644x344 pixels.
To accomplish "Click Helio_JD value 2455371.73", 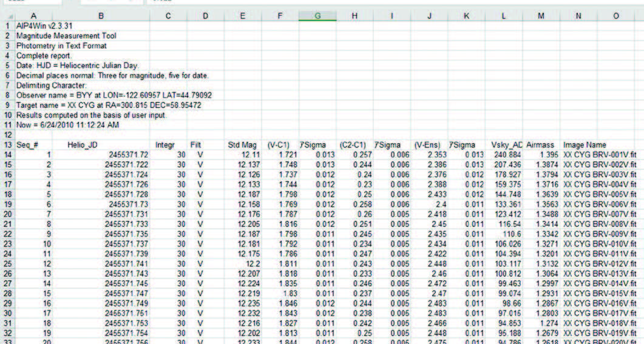I will pos(101,204).
